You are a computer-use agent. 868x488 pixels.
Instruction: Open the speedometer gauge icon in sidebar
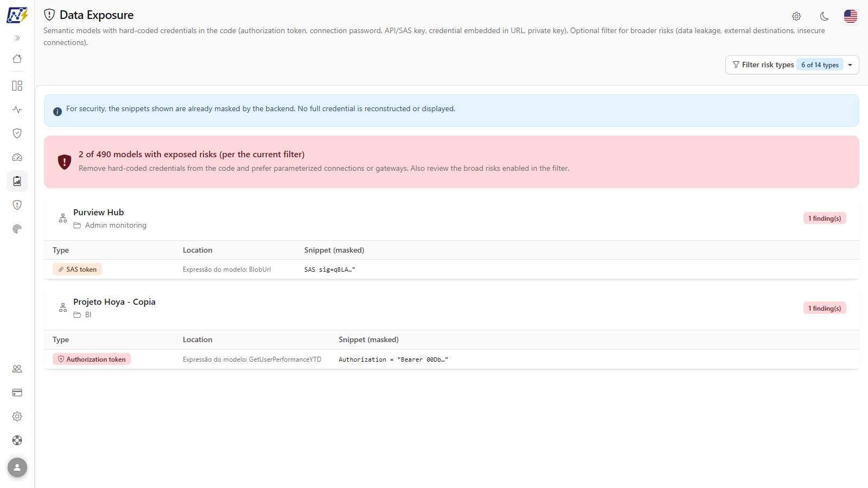point(17,157)
